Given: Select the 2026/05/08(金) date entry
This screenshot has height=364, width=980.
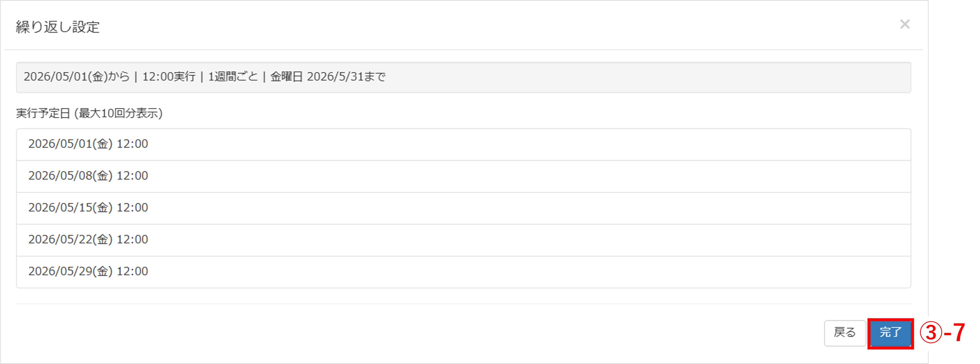Looking at the screenshot, I should pos(70,176).
